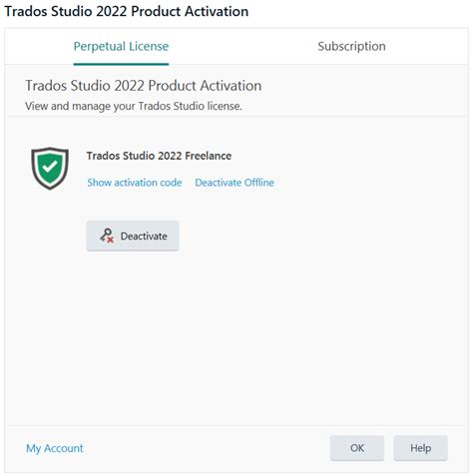Open Help for product activation
This screenshot has width=473, height=476.
coord(420,448)
